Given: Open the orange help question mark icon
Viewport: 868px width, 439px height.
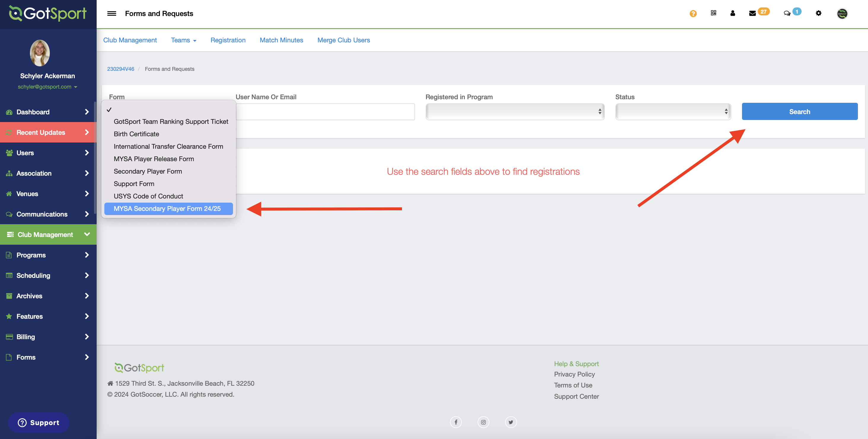Looking at the screenshot, I should pyautogui.click(x=693, y=13).
